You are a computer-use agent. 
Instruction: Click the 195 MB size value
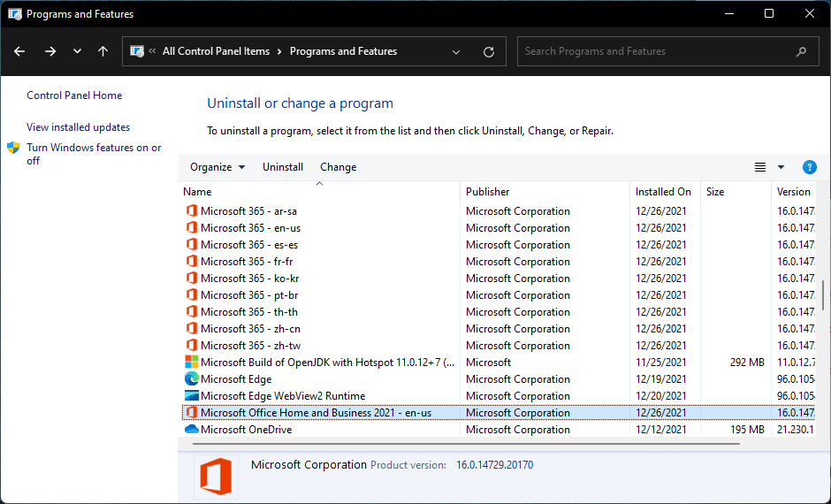pos(747,430)
